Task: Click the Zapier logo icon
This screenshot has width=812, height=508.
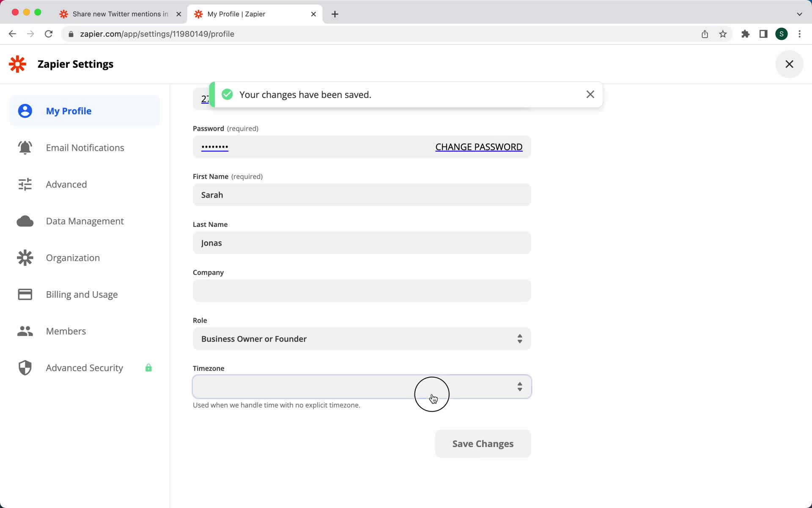Action: pyautogui.click(x=17, y=64)
